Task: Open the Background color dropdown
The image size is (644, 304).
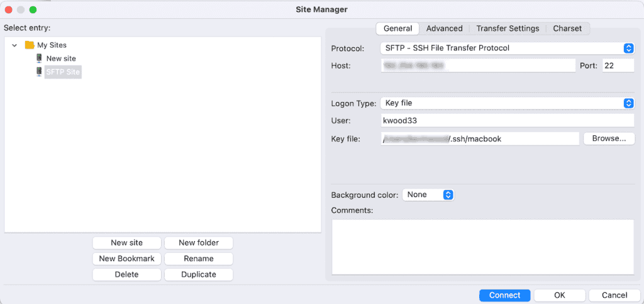Action: click(428, 194)
